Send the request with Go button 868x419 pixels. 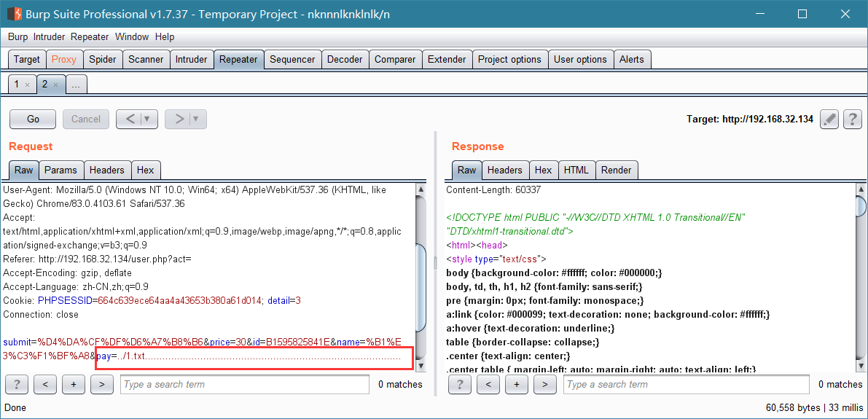[x=34, y=119]
